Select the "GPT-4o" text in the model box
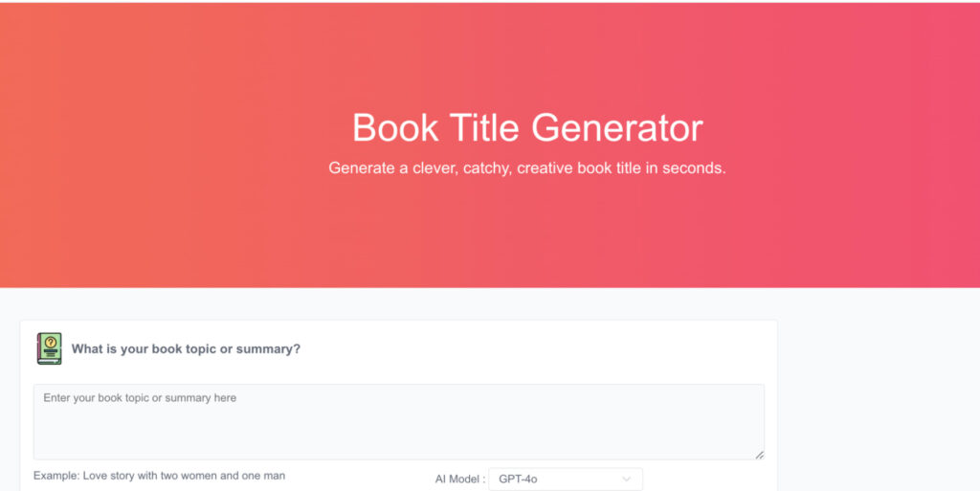 pos(518,479)
